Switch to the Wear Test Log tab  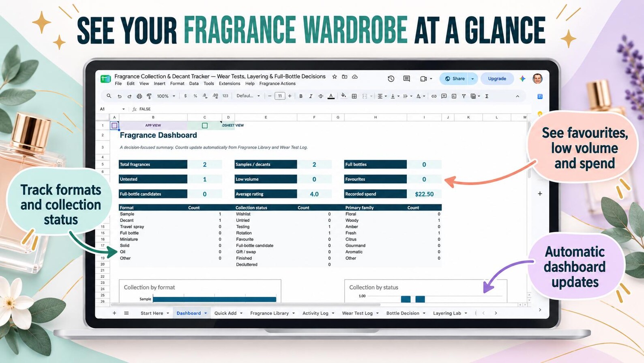pyautogui.click(x=357, y=313)
